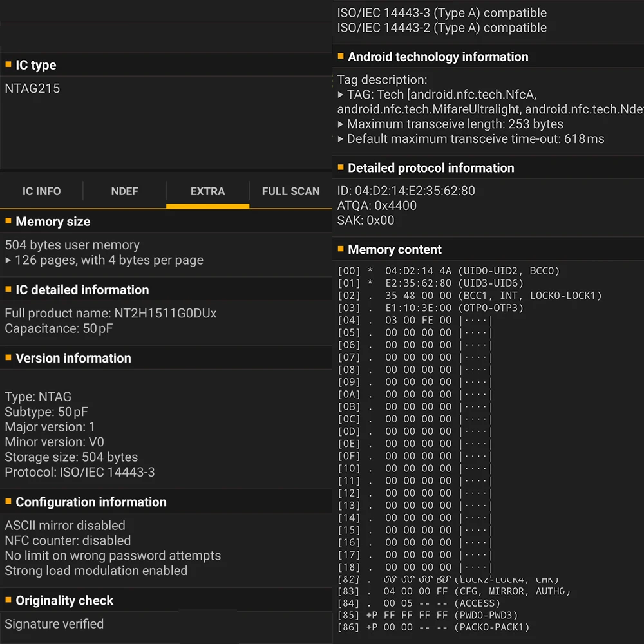Image resolution: width=644 pixels, height=644 pixels.
Task: Select the ATQA: 0x4400 line
Action: click(x=377, y=205)
